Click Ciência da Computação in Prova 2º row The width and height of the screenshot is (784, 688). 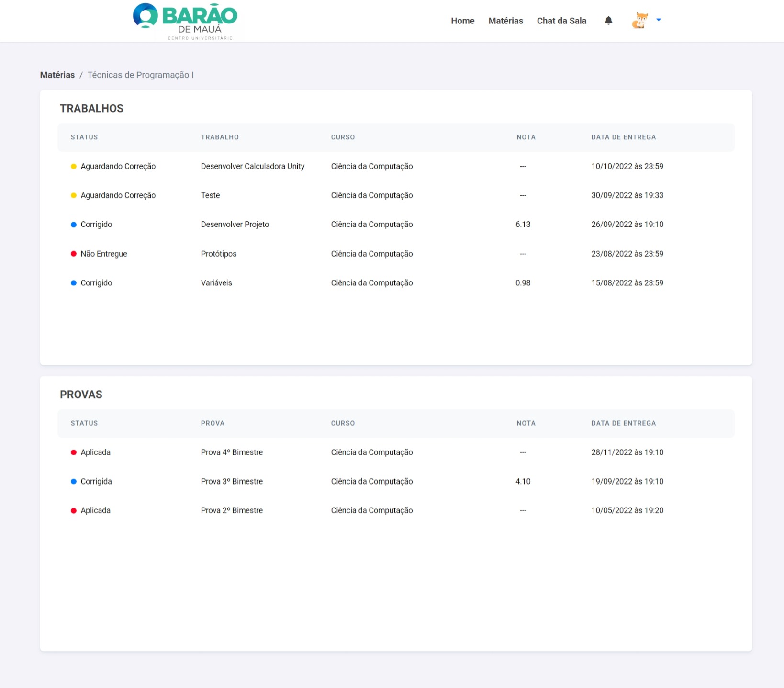(x=372, y=510)
